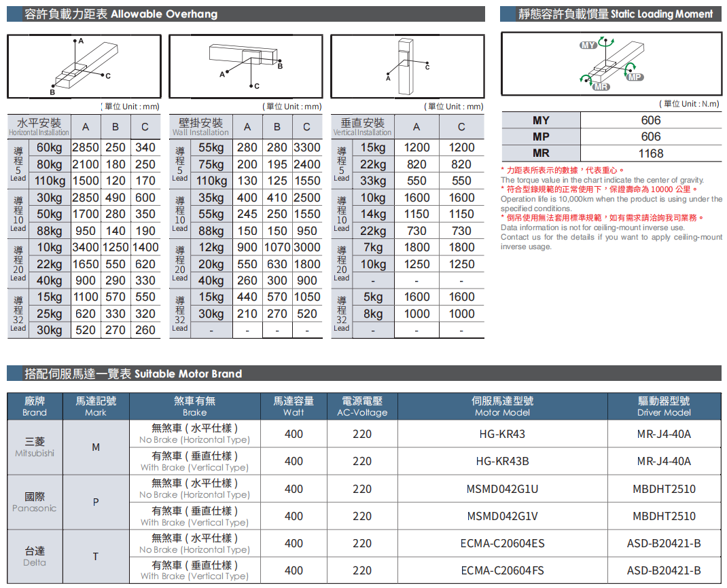Select motor model MSMD042G1U

tap(502, 489)
